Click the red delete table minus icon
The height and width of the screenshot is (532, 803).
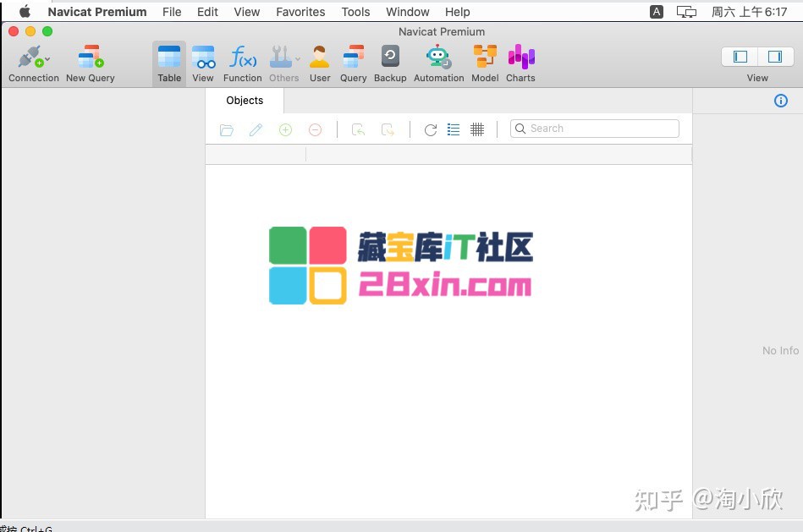click(315, 130)
